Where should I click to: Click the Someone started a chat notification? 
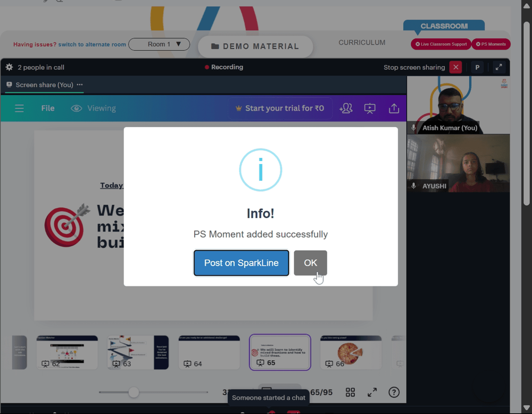click(x=268, y=398)
